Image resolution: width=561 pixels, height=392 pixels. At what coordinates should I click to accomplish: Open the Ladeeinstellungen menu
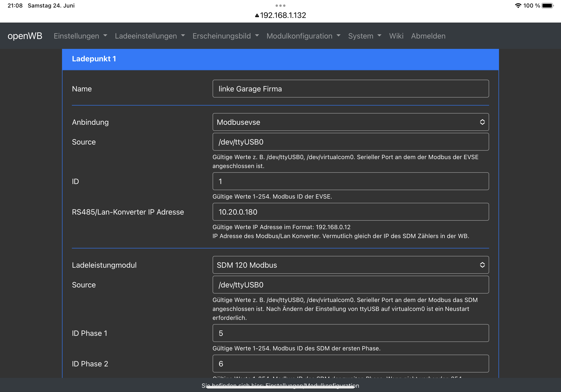point(150,36)
